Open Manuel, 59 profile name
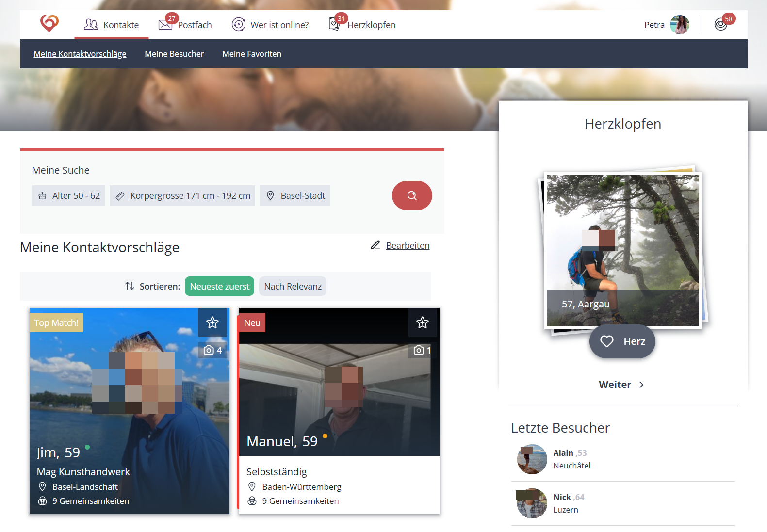Screen dimensions: 767x532 pyautogui.click(x=282, y=441)
